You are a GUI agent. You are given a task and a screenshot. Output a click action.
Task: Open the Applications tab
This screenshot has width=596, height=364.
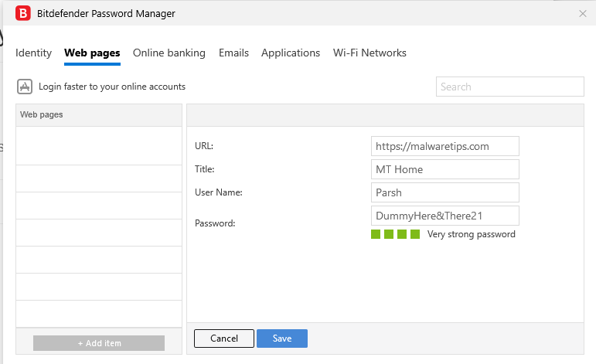tap(291, 53)
